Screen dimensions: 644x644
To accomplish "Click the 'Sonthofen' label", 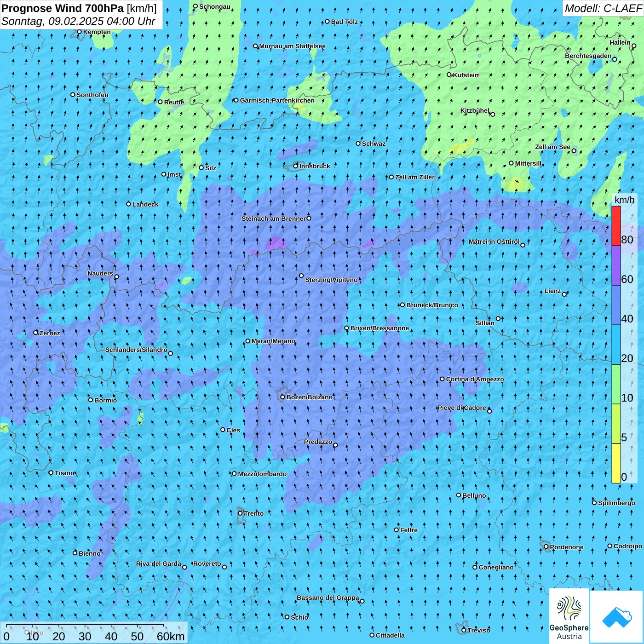I will tap(92, 95).
